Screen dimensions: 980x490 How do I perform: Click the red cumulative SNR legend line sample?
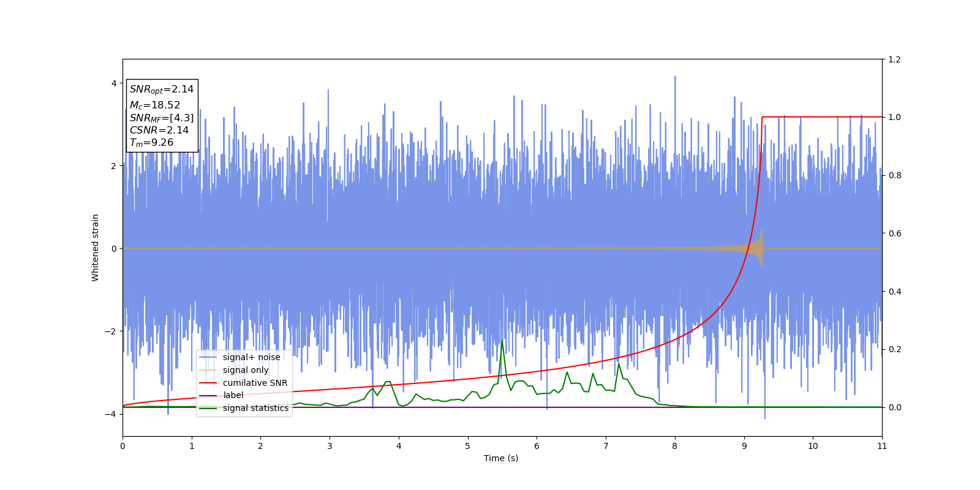point(208,383)
